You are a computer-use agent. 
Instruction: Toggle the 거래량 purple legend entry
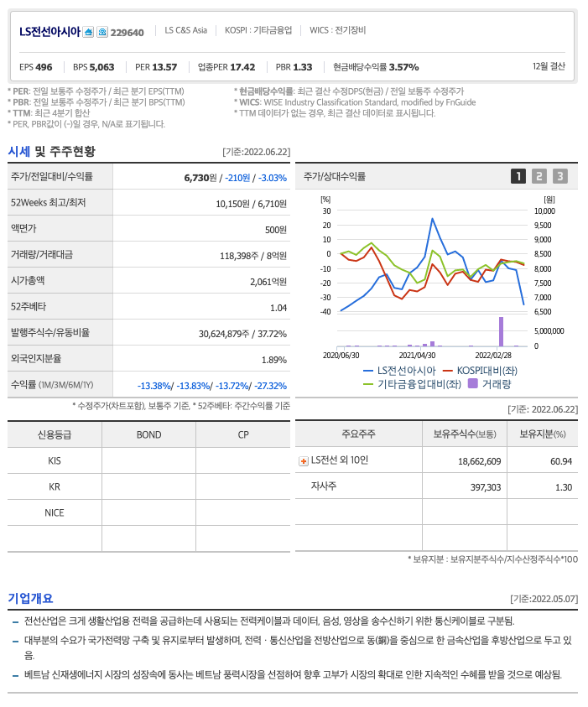pyautogui.click(x=490, y=384)
